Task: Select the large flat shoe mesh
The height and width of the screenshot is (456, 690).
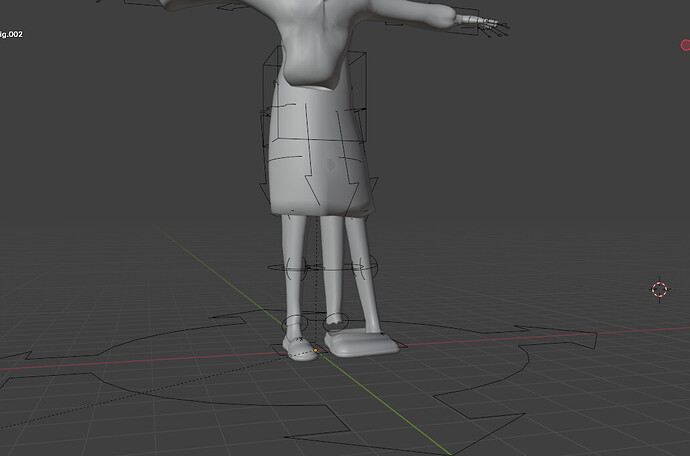Action: pyautogui.click(x=361, y=342)
